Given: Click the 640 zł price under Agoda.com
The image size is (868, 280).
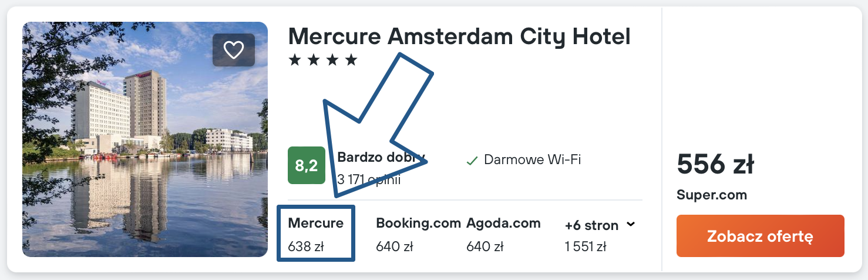Looking at the screenshot, I should pyautogui.click(x=485, y=246).
